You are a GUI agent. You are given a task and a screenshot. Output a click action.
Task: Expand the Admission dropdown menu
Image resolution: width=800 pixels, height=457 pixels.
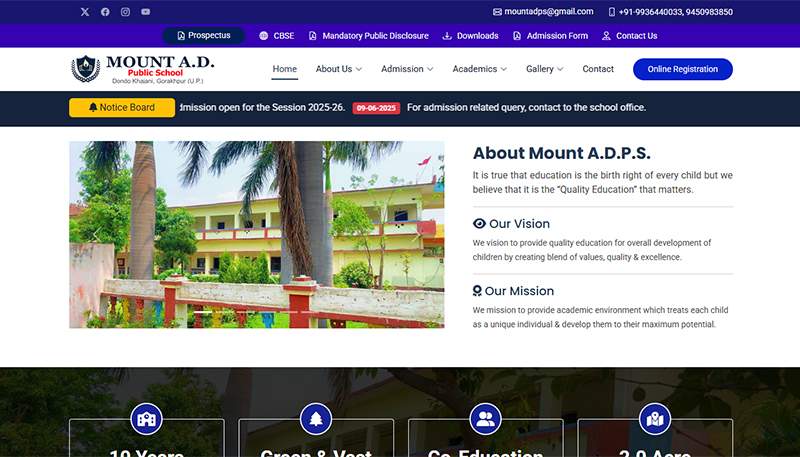pos(407,69)
